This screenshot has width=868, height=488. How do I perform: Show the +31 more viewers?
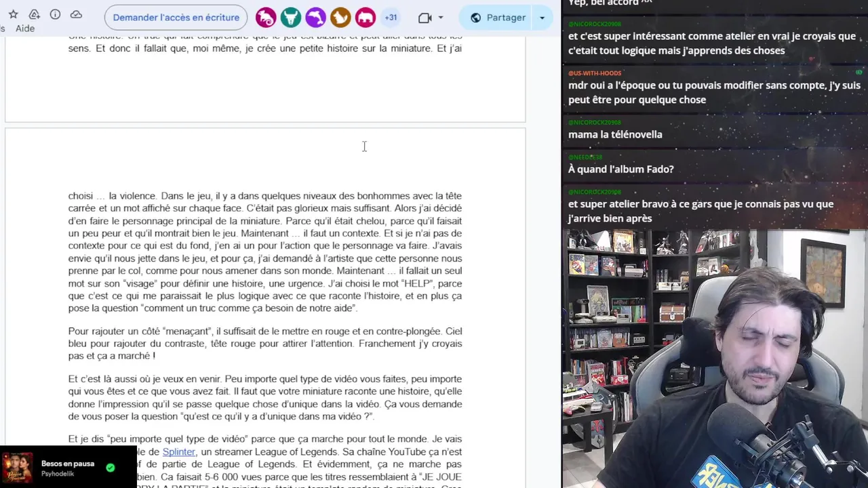[x=391, y=18]
